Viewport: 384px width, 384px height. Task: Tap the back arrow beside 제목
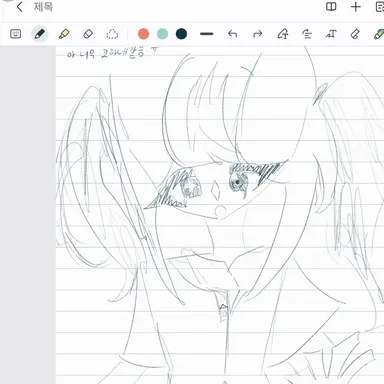pos(19,7)
